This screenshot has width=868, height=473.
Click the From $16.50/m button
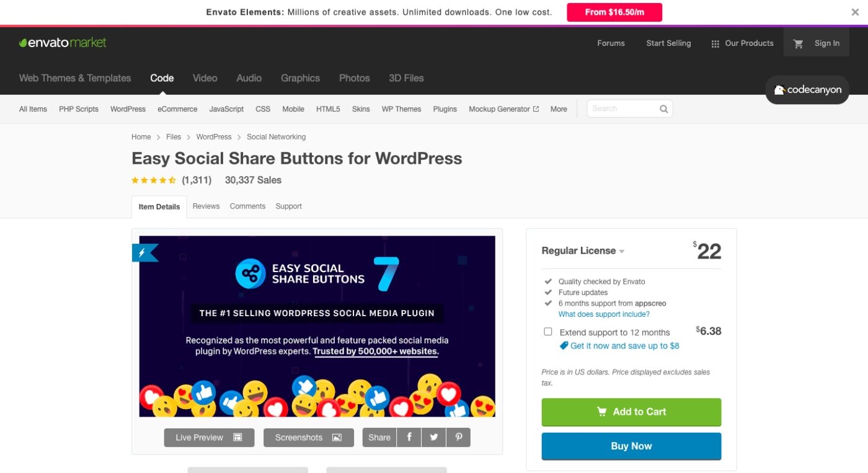[x=614, y=12]
